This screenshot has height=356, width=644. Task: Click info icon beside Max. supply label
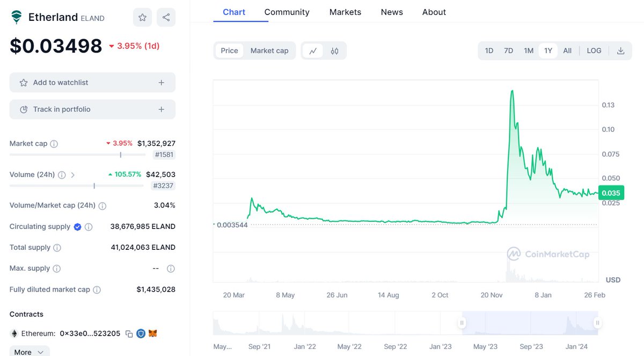tap(56, 269)
